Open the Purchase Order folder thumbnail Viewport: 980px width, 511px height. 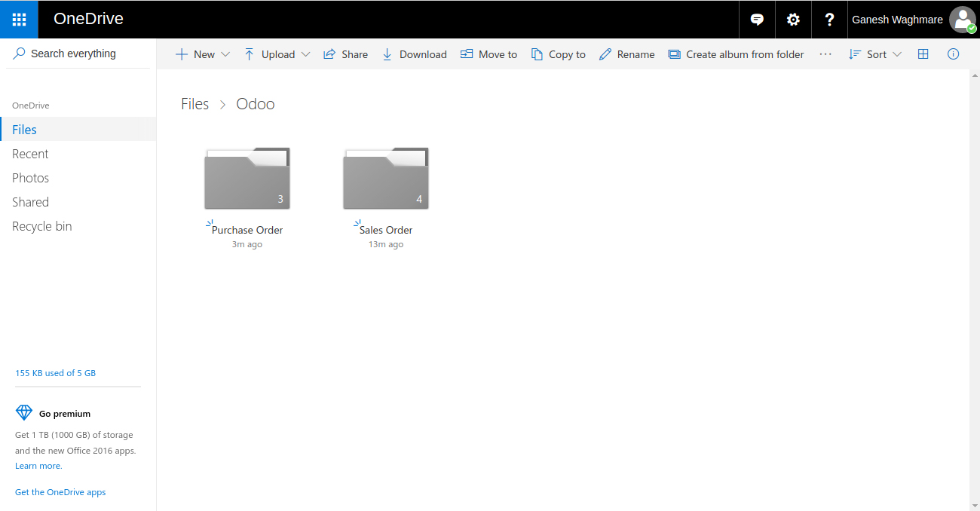pyautogui.click(x=247, y=179)
